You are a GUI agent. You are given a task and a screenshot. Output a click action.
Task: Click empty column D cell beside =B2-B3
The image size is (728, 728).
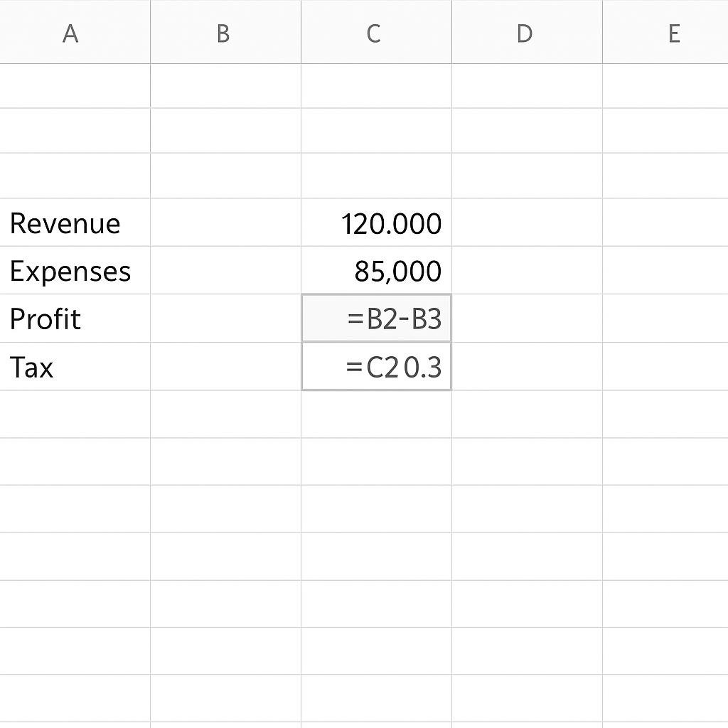527,318
